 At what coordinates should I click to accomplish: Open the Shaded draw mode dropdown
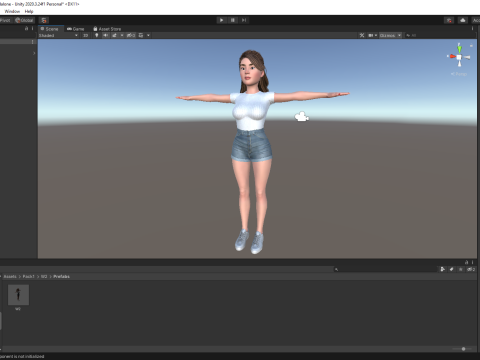point(58,35)
